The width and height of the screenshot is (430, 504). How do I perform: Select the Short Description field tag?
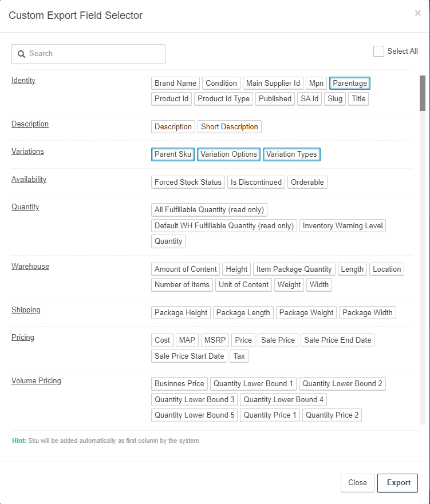pyautogui.click(x=229, y=126)
